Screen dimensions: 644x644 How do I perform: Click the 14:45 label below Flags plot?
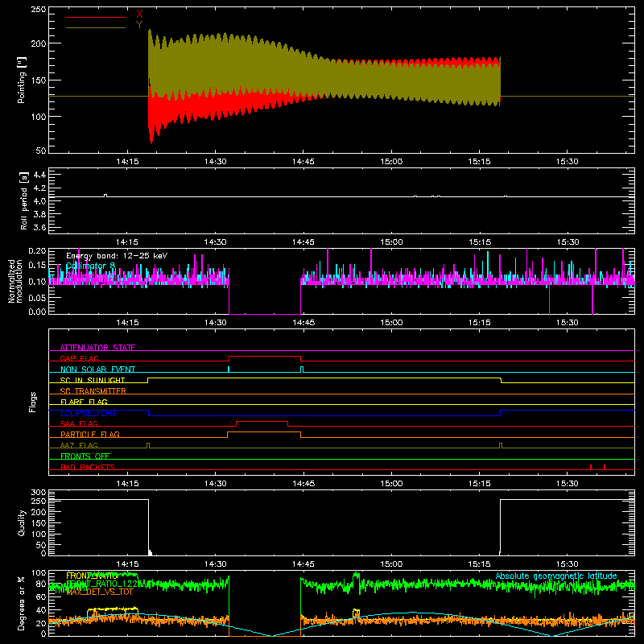pos(303,484)
